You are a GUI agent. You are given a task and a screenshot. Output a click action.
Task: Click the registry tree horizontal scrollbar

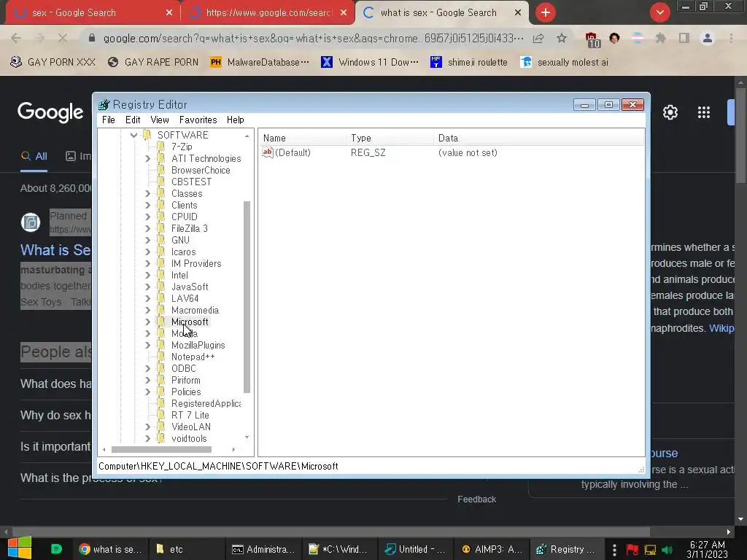(161, 449)
